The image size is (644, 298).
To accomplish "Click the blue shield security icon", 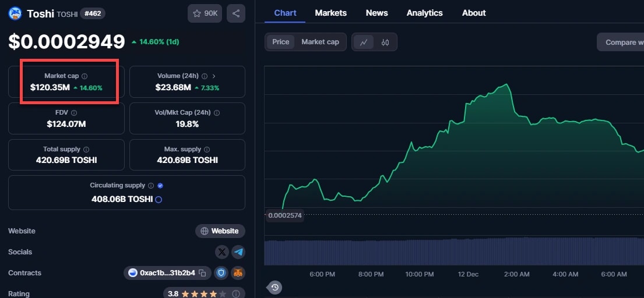I will pyautogui.click(x=221, y=273).
